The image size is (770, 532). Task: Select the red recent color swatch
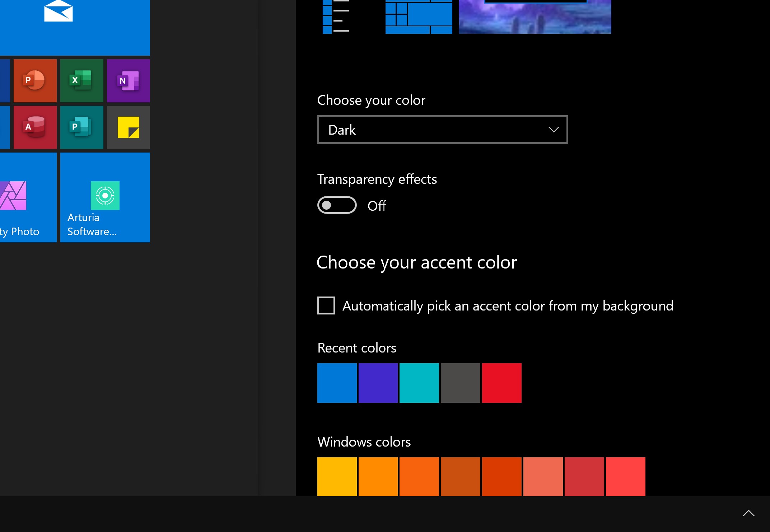502,383
